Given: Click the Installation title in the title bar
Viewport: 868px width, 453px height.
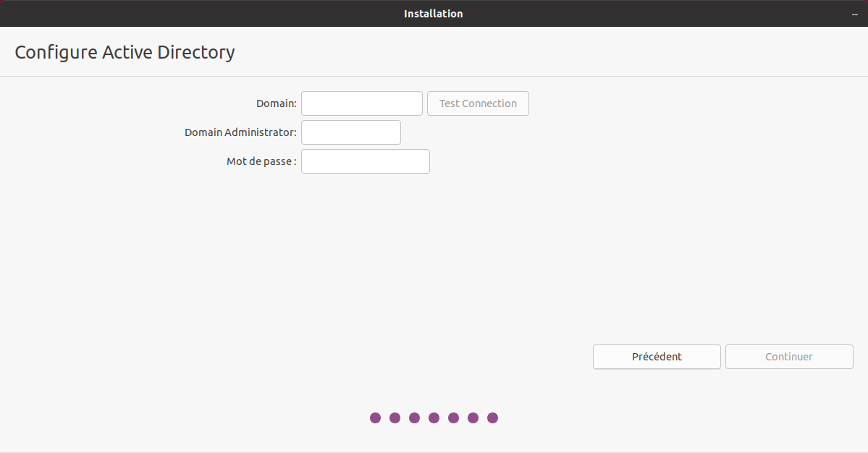Looking at the screenshot, I should pyautogui.click(x=433, y=14).
